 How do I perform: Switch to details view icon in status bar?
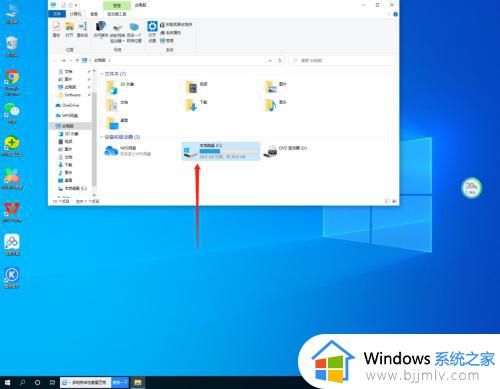(x=387, y=201)
